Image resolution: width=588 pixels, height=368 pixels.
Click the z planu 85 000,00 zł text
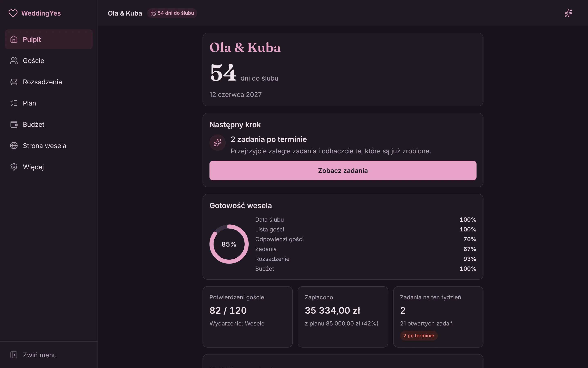click(341, 323)
